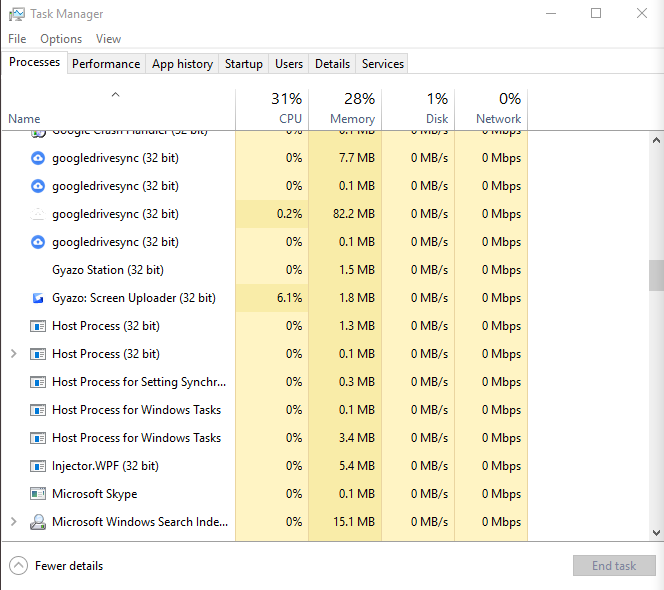Viewport: 664px width, 590px height.
Task: Click the googledrivesync icon using 7.7 MB
Action: (x=38, y=158)
